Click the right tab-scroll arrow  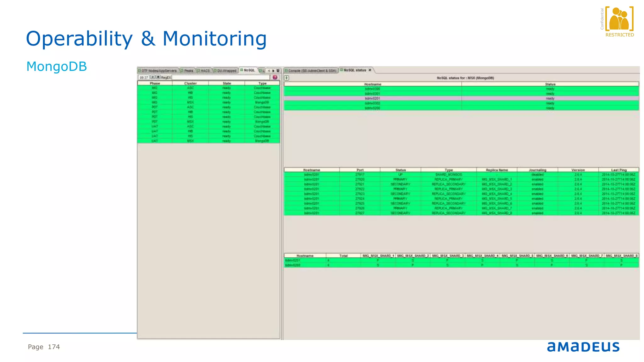pyautogui.click(x=273, y=71)
